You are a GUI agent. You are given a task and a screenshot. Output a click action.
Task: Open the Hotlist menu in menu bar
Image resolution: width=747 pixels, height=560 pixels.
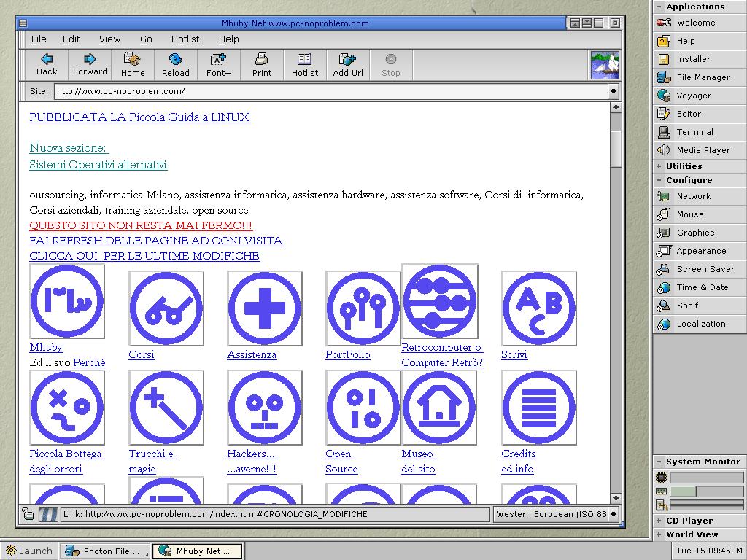click(185, 39)
